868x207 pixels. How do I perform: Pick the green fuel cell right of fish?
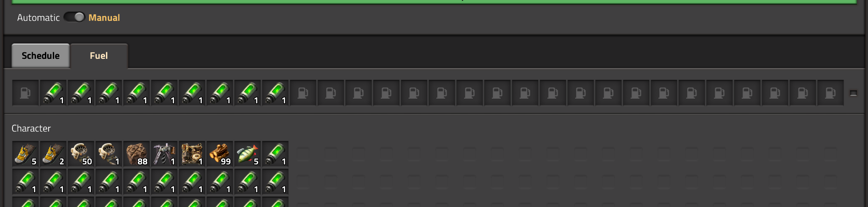click(x=275, y=154)
